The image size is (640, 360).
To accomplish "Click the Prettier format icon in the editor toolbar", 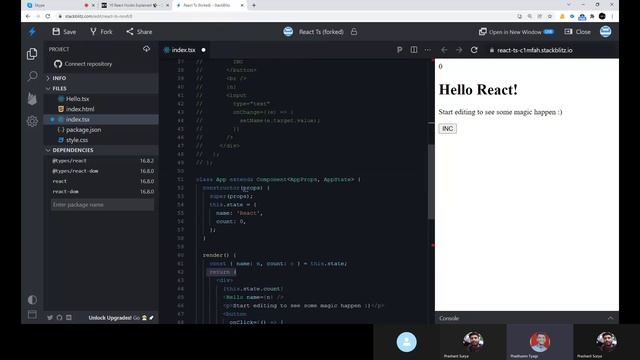I will point(399,50).
